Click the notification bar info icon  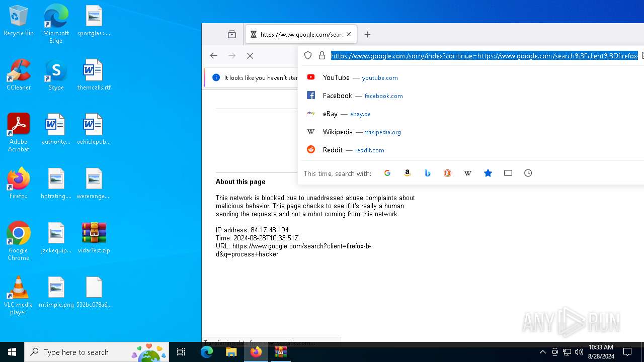click(216, 77)
